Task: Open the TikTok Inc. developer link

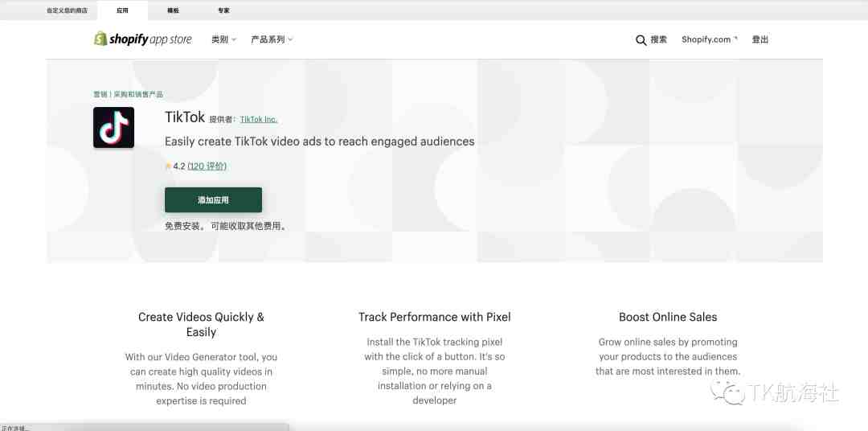Action: click(x=259, y=119)
